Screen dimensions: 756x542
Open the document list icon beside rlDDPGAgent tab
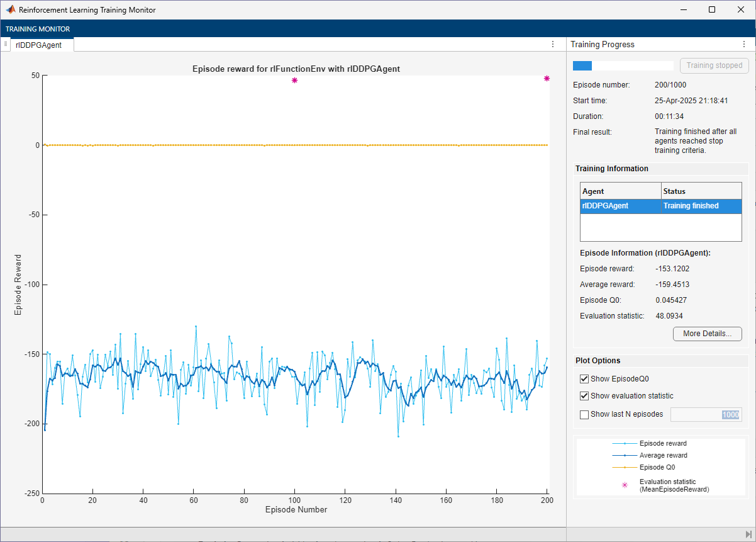click(6, 44)
